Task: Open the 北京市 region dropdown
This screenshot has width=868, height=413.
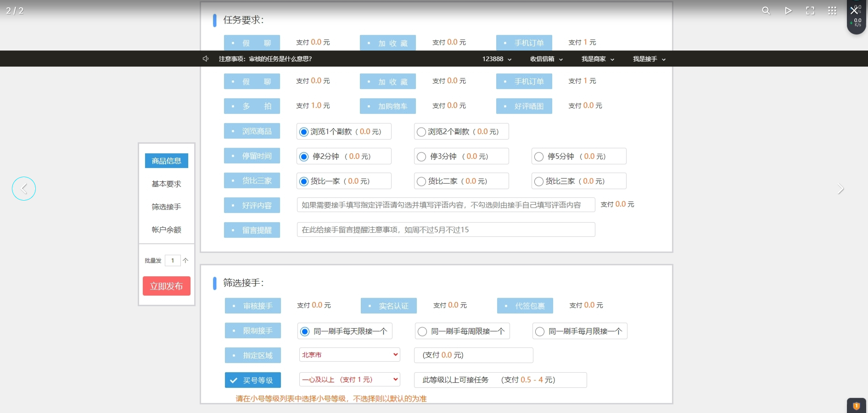Action: click(x=350, y=355)
